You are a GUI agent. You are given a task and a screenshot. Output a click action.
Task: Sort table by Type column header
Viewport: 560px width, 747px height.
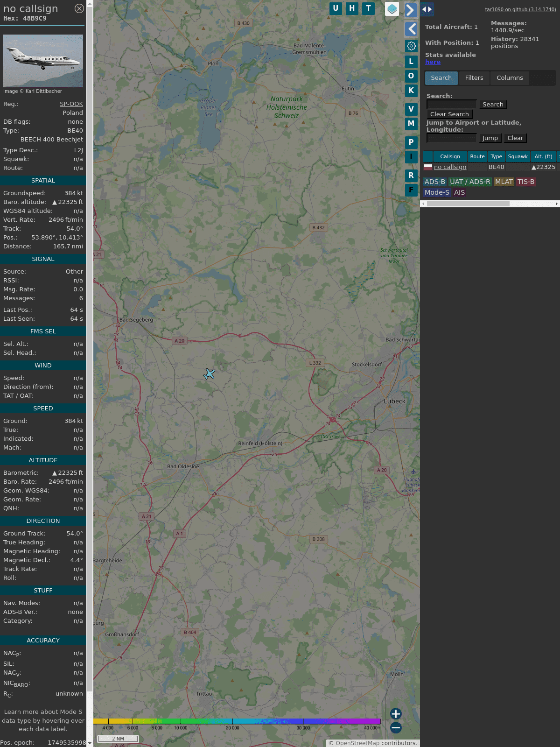pos(497,157)
